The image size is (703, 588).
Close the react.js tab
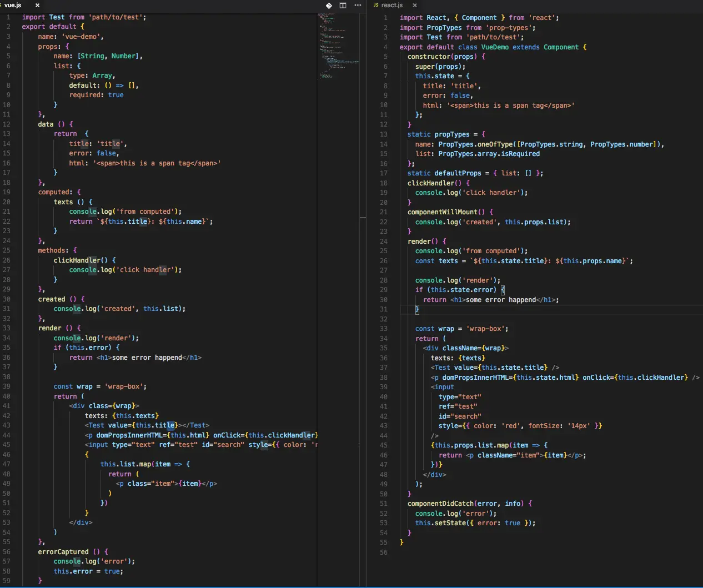[414, 5]
